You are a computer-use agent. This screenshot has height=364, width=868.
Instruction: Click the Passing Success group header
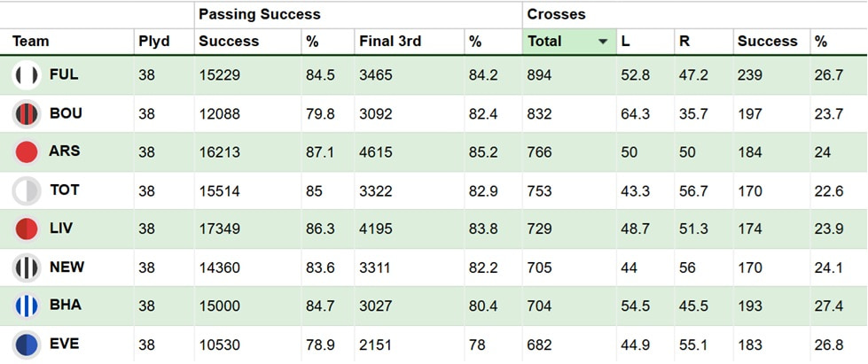(259, 14)
